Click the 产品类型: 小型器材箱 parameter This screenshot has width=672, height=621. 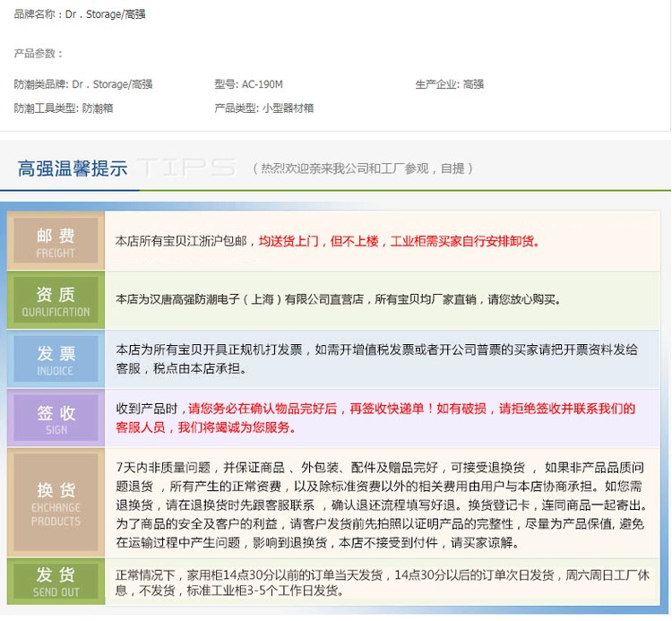(263, 108)
